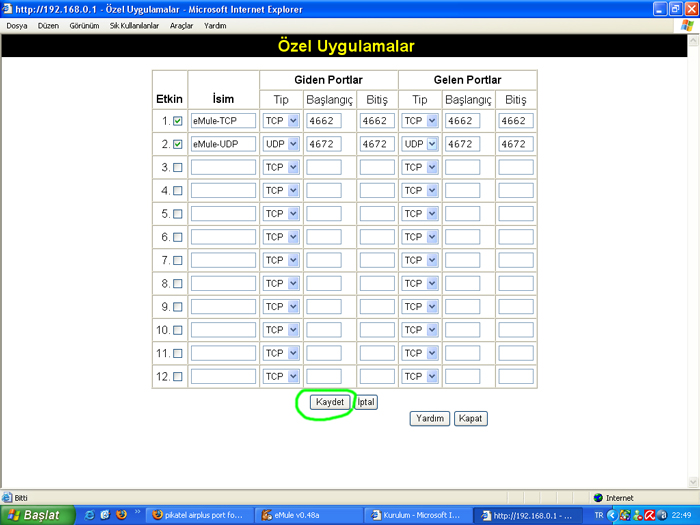Click row 2 incoming start port 4672
The height and width of the screenshot is (525, 700).
click(462, 144)
